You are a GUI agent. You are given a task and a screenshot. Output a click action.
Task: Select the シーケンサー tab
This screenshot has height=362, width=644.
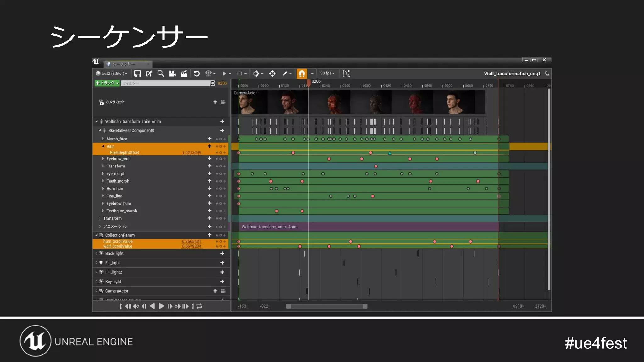[128, 64]
